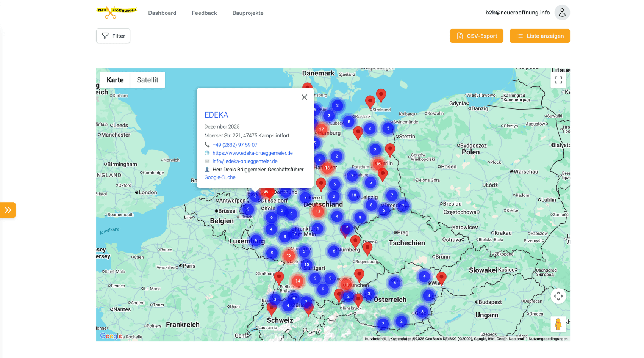644x358 pixels.
Task: Open the Filter options
Action: point(113,36)
